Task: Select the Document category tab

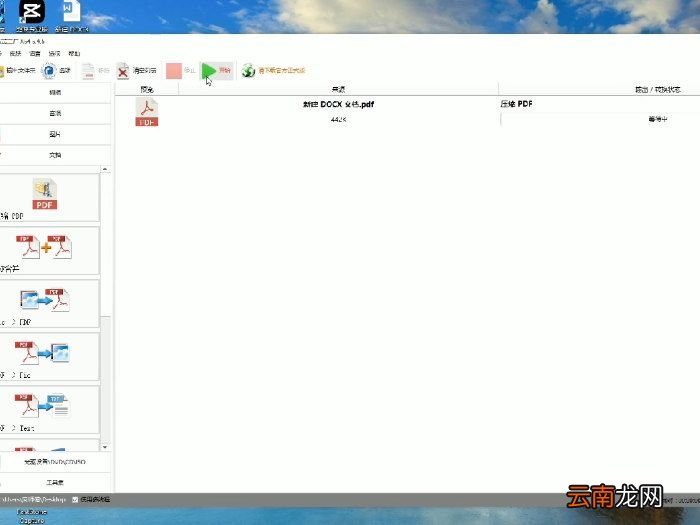Action: pos(55,155)
